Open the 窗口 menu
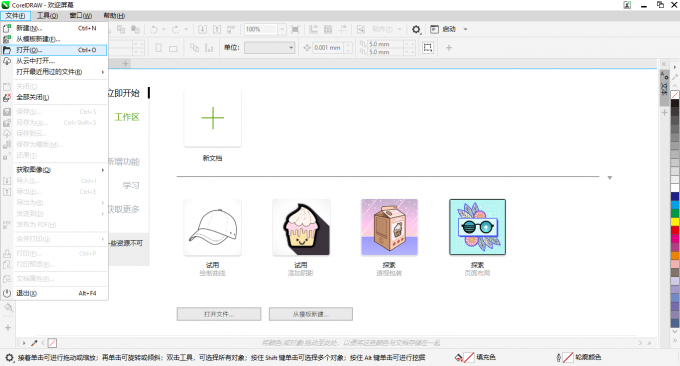The image size is (680, 366). click(81, 16)
